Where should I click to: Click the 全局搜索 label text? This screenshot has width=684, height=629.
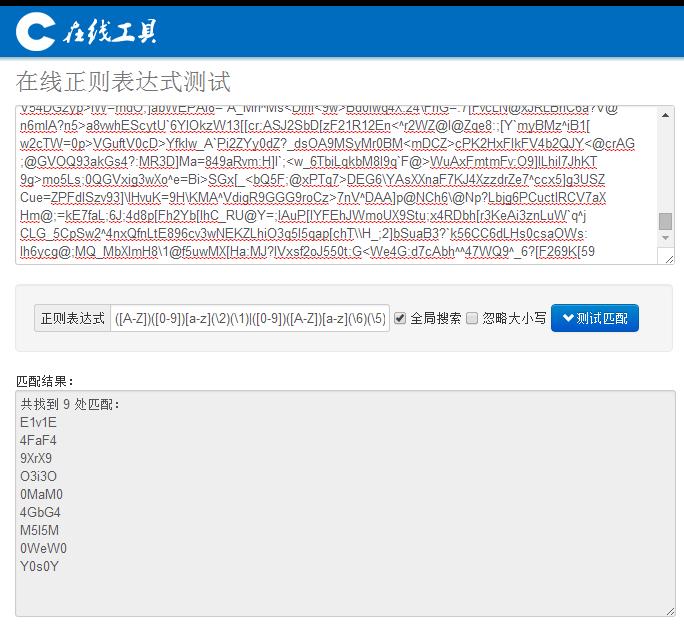(435, 318)
